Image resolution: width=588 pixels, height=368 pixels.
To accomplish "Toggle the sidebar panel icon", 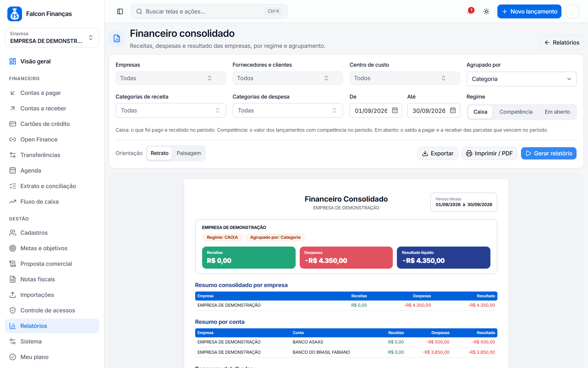I will (120, 11).
